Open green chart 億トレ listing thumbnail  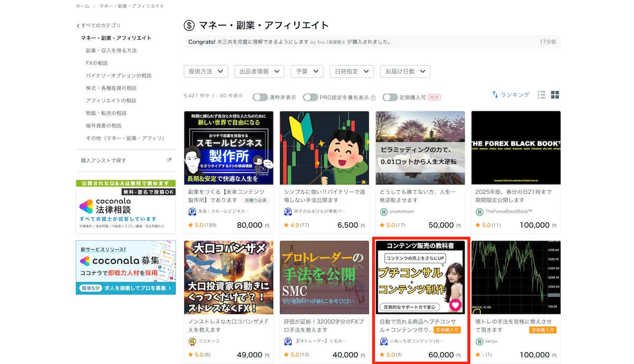(516, 277)
